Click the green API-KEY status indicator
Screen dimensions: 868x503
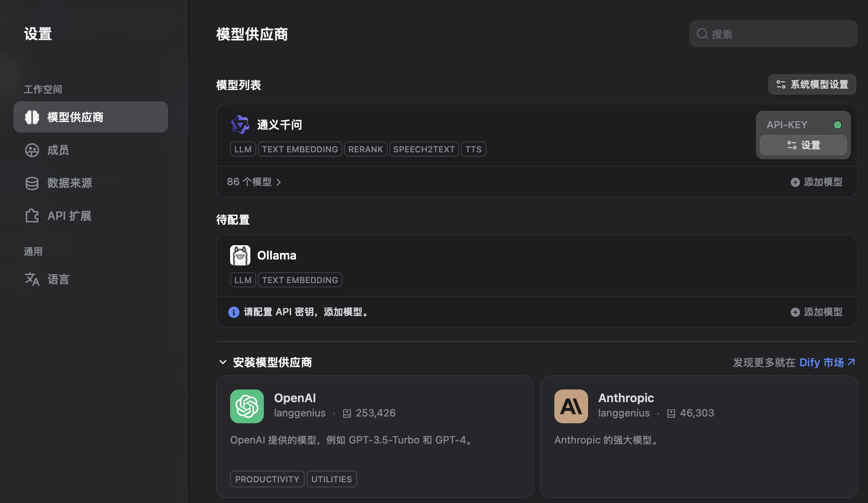pos(838,125)
